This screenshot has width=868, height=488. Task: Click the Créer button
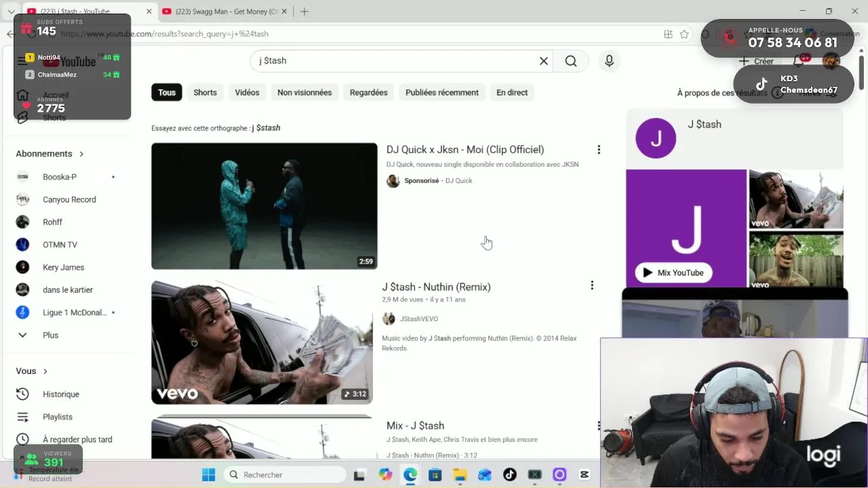pos(756,61)
